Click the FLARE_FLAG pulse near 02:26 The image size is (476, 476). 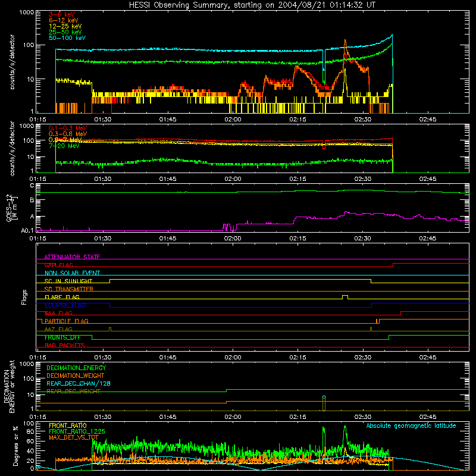point(345,297)
